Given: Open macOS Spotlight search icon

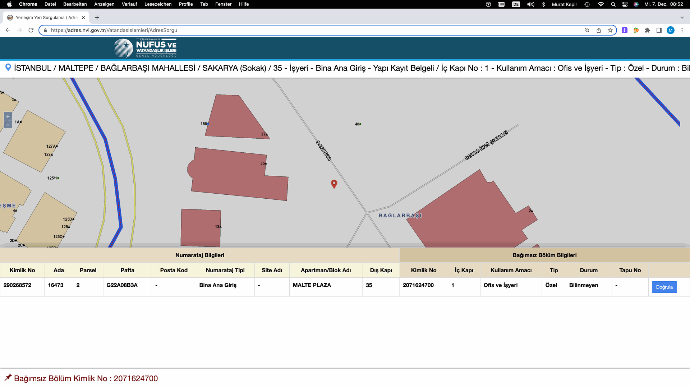Looking at the screenshot, I should pos(613,4).
